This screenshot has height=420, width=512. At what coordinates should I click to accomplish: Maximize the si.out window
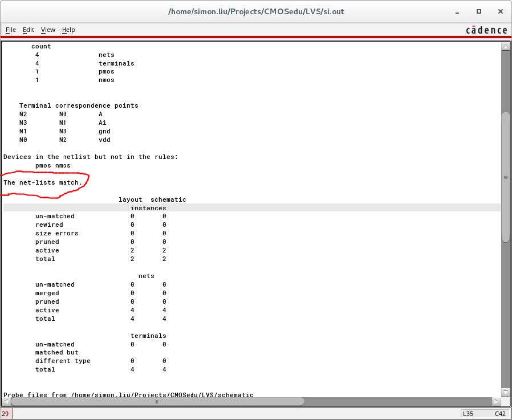(x=479, y=11)
